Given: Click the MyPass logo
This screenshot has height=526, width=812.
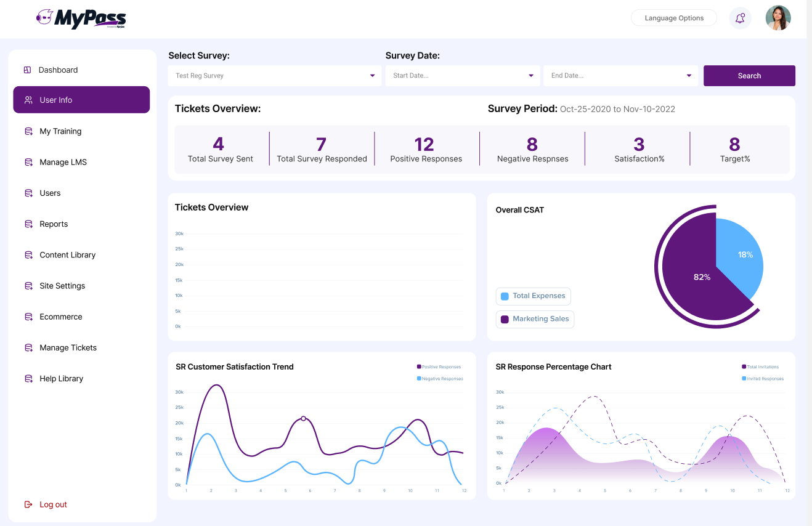Looking at the screenshot, I should point(81,18).
